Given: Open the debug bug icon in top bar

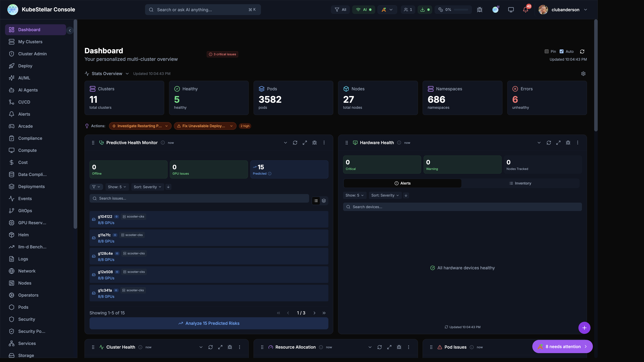Looking at the screenshot, I should 479,10.
